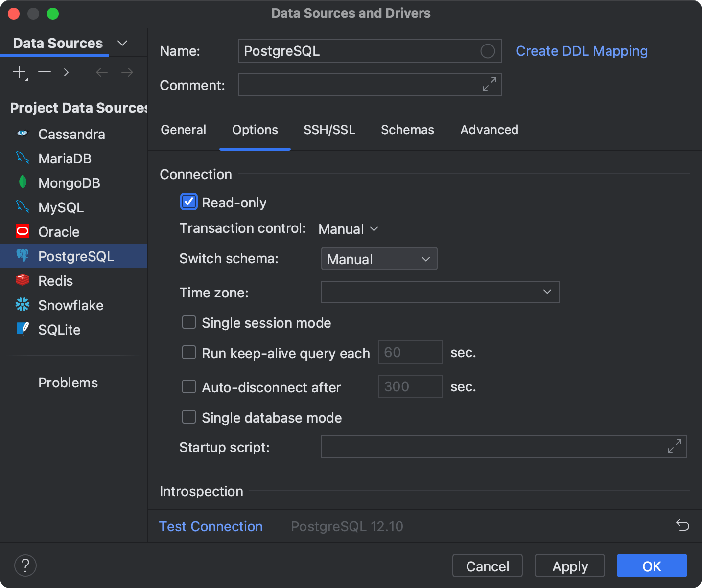The height and width of the screenshot is (588, 702).
Task: Click the add data source plus icon
Action: tap(19, 72)
